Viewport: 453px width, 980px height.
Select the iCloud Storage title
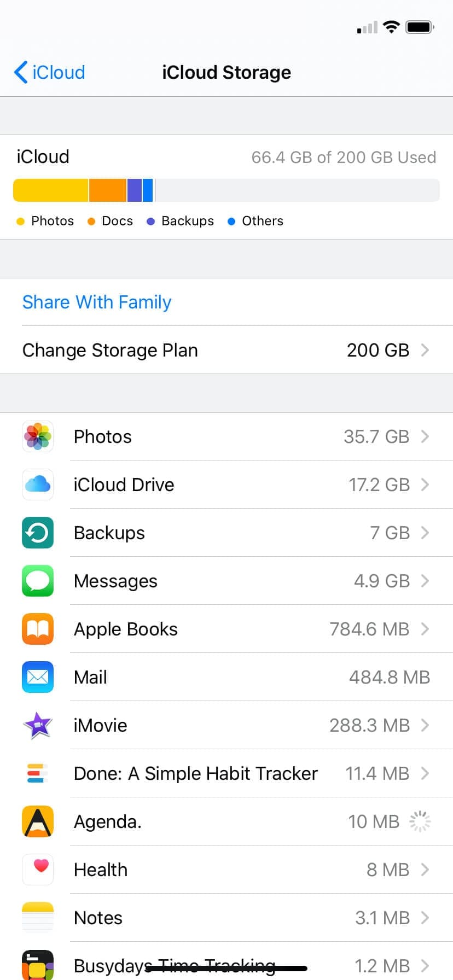click(226, 72)
